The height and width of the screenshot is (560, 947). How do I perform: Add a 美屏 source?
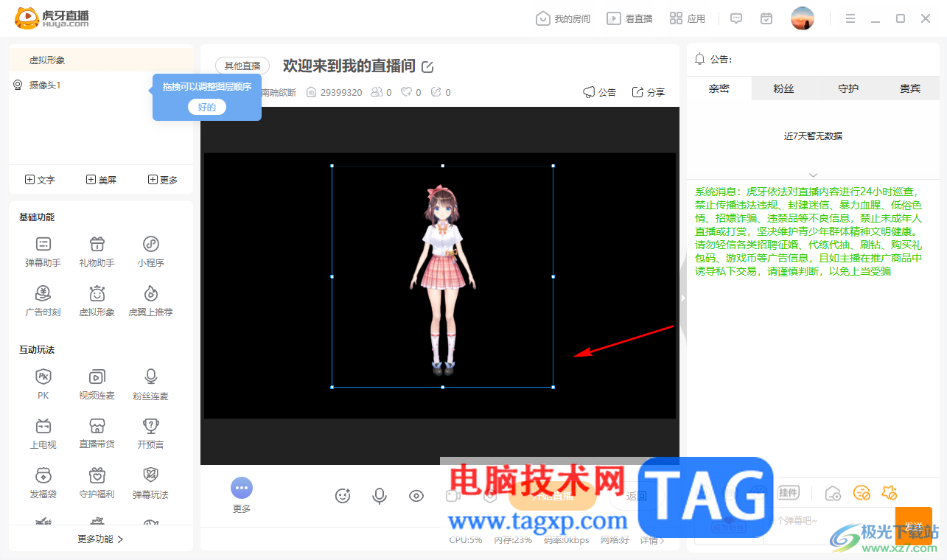[101, 180]
